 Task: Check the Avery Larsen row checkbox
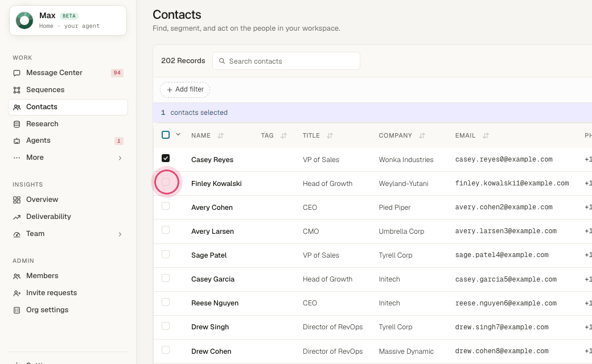click(x=166, y=230)
